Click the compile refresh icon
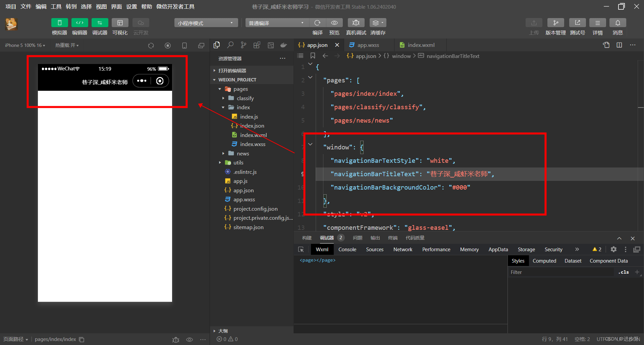Viewport: 644px width, 345px height. [317, 23]
